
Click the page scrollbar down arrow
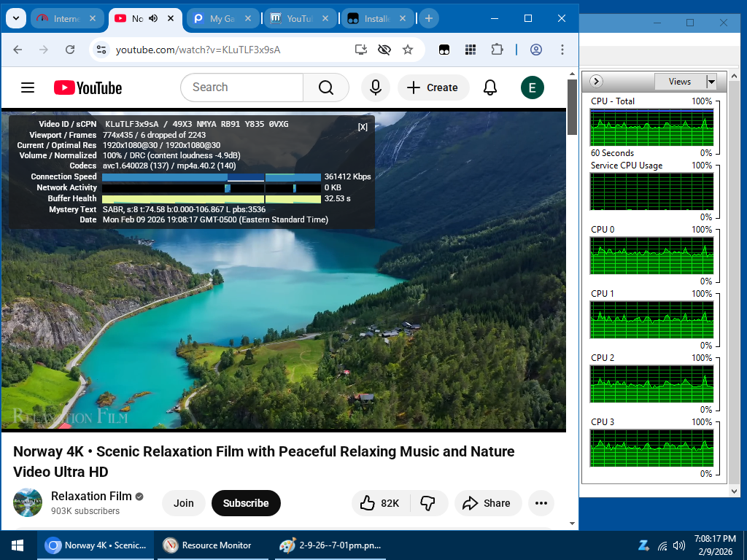click(x=572, y=524)
